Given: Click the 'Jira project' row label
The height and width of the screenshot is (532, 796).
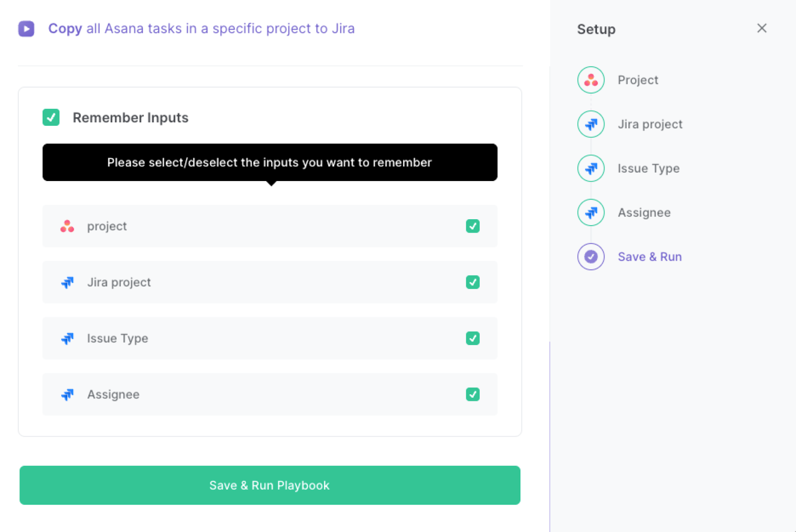Looking at the screenshot, I should click(119, 282).
